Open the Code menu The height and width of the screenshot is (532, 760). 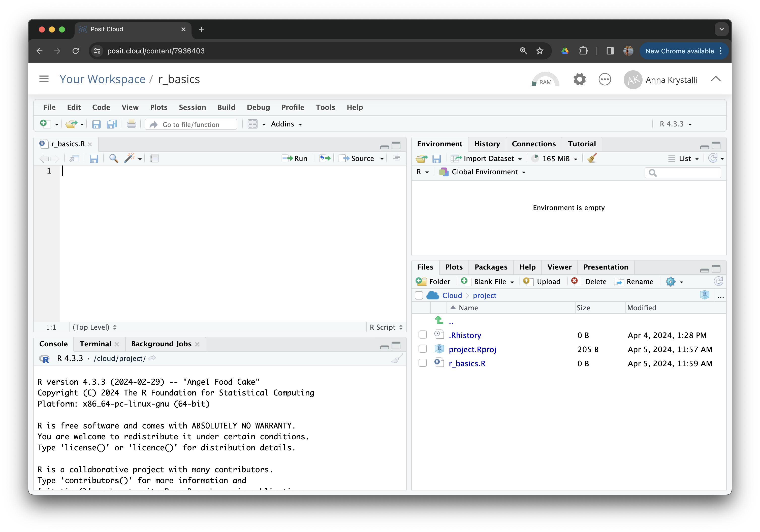pyautogui.click(x=101, y=107)
